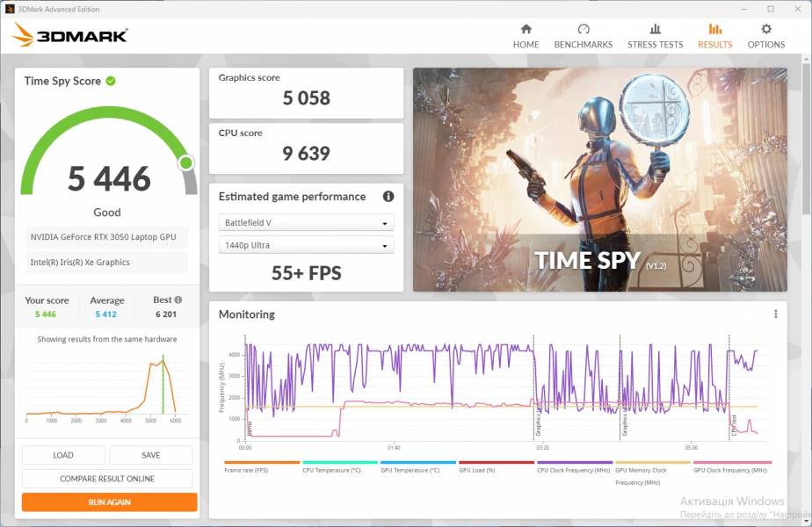Click the 3DMark title bar app icon
The height and width of the screenshot is (527, 812).
tap(10, 9)
